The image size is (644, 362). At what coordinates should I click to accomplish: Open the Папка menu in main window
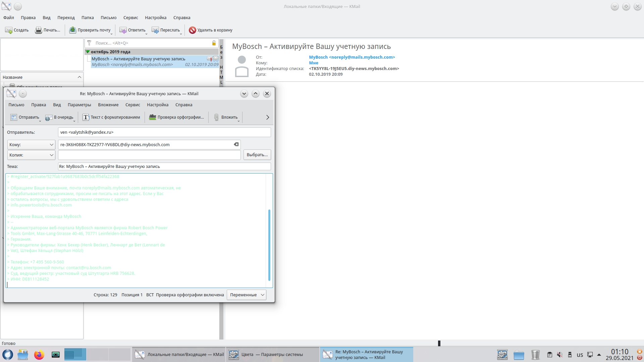click(x=88, y=18)
